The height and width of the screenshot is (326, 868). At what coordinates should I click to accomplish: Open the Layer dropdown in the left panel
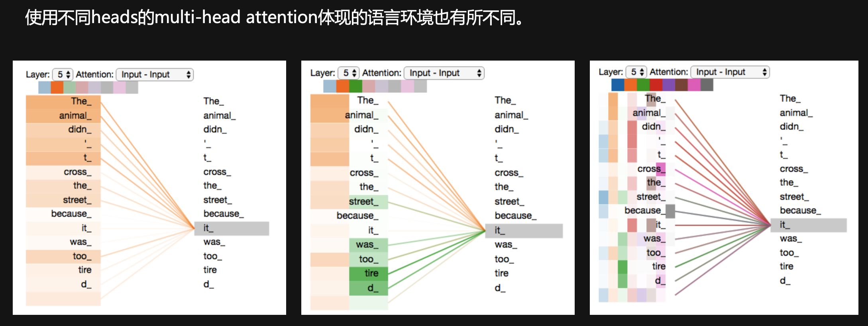[x=63, y=75]
